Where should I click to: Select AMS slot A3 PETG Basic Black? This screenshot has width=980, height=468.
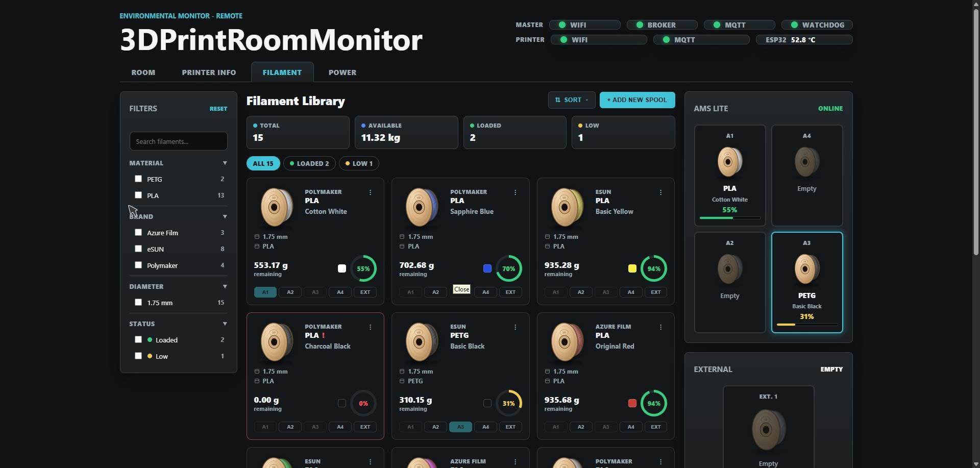[807, 283]
